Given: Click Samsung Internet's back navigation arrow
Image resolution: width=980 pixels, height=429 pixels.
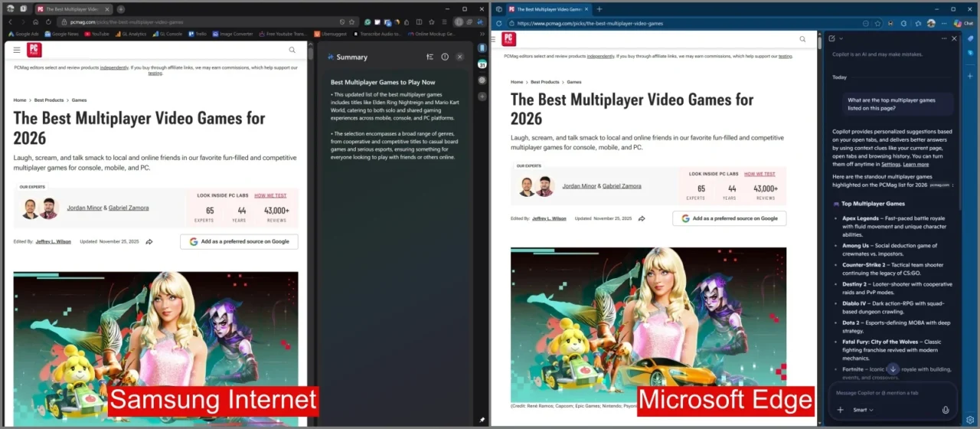Looking at the screenshot, I should [10, 22].
